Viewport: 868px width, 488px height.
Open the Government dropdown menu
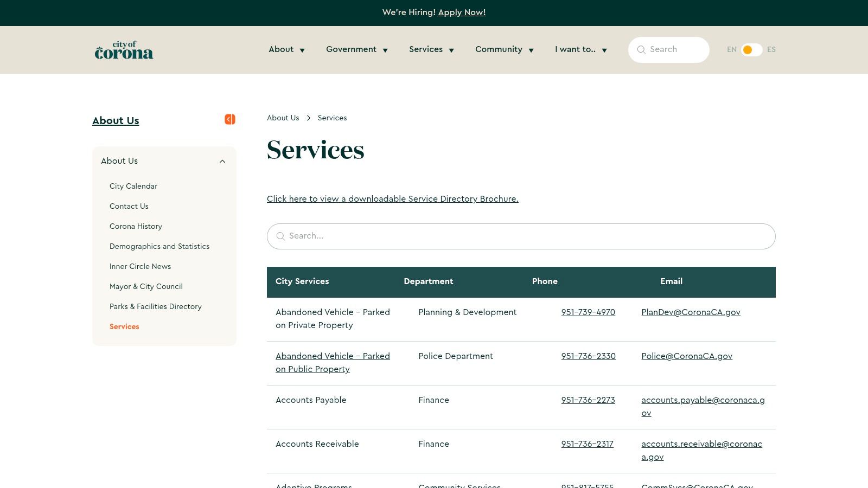point(357,49)
